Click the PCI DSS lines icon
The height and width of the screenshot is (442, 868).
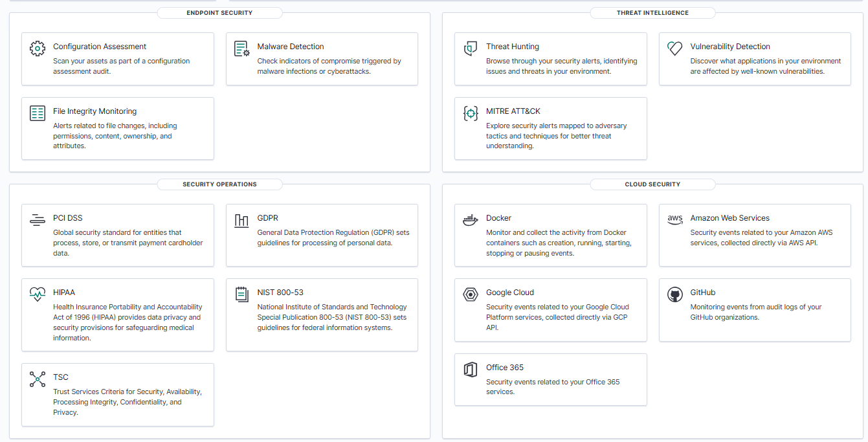coord(38,220)
